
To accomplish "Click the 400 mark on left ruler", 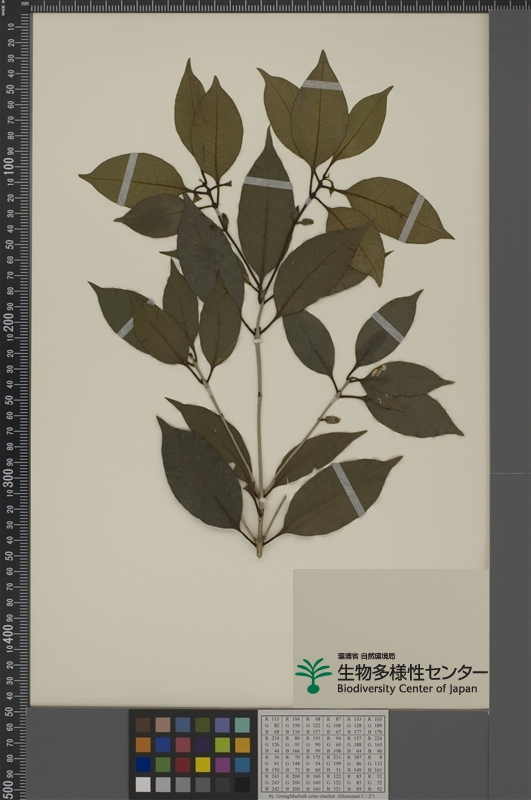I will [9, 632].
